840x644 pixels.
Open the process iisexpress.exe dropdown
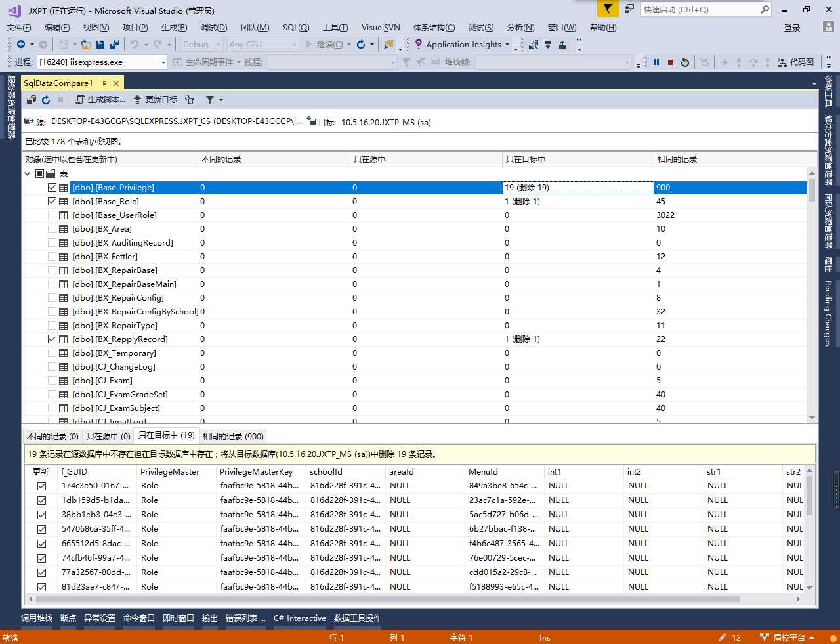pyautogui.click(x=163, y=62)
